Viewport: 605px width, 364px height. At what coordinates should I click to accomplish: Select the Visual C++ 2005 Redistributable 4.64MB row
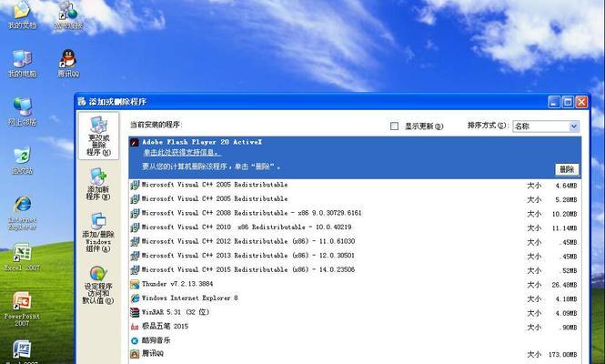coord(355,186)
